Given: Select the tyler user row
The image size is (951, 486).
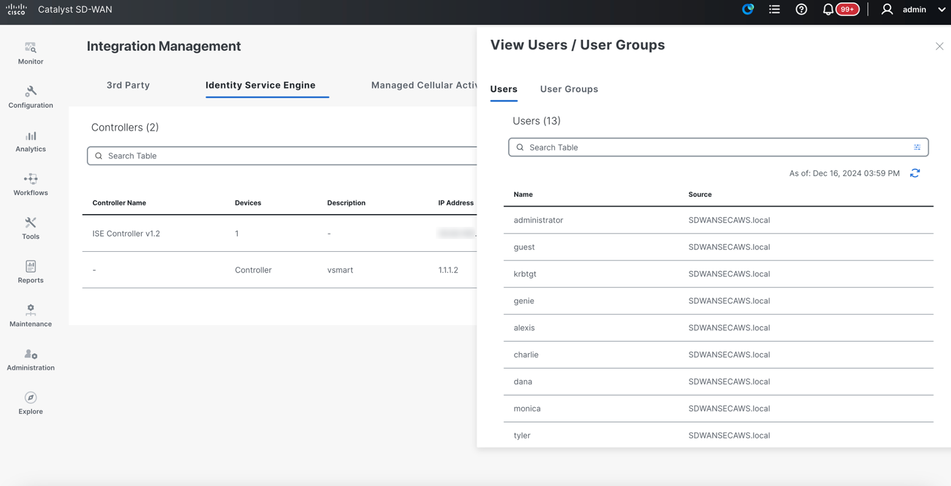Looking at the screenshot, I should tap(718, 435).
